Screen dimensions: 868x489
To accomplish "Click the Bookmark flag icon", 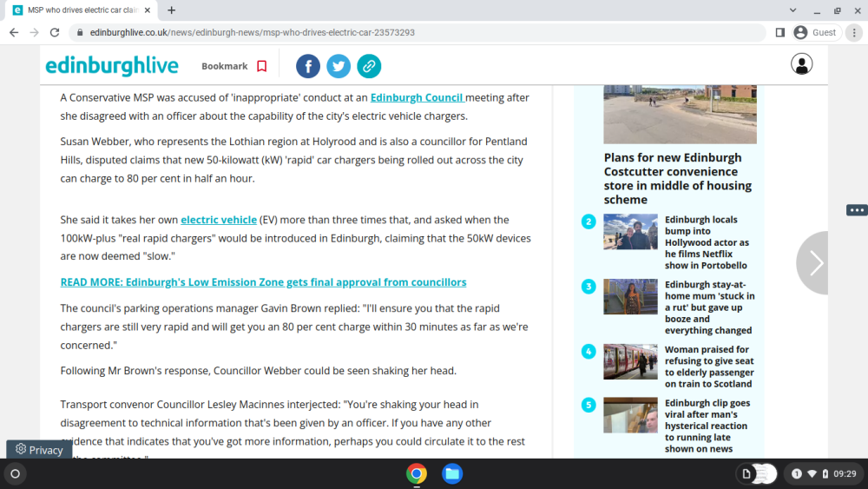I will pyautogui.click(x=262, y=66).
